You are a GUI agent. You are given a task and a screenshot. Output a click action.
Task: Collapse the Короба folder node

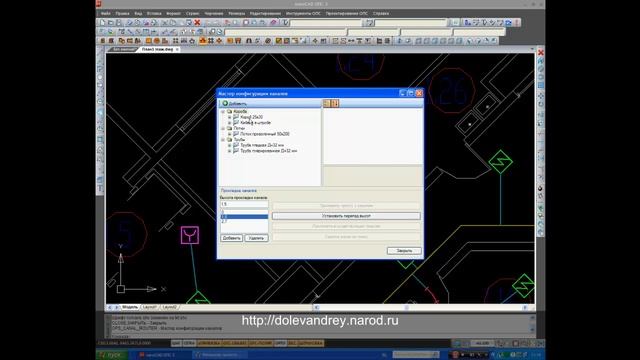point(223,111)
